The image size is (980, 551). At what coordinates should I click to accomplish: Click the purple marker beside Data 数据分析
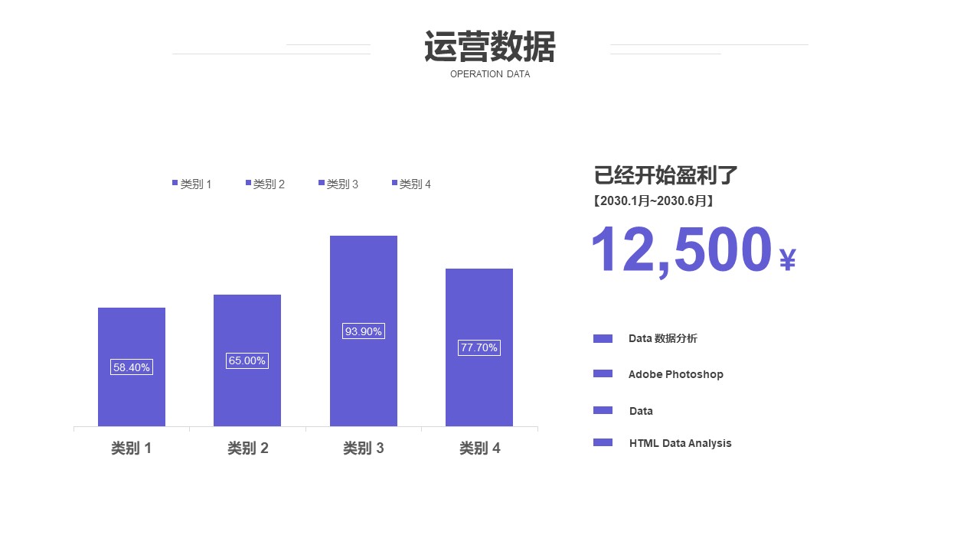click(603, 338)
